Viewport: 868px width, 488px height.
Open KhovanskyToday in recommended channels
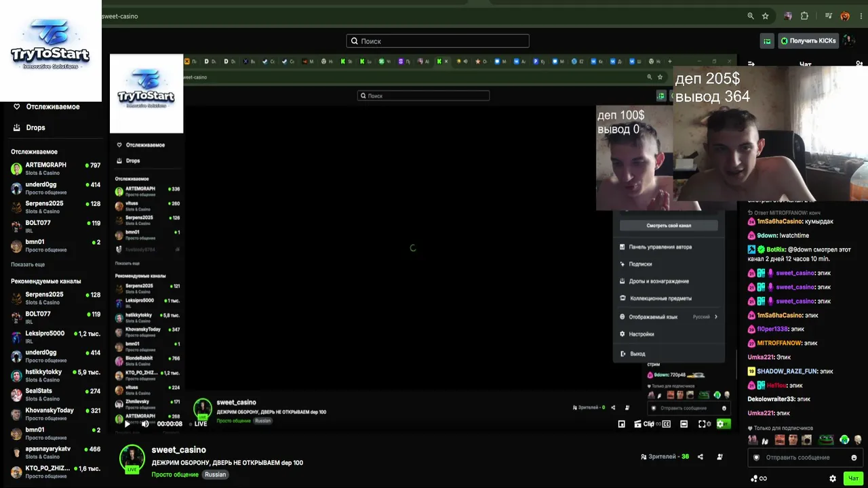point(56,413)
